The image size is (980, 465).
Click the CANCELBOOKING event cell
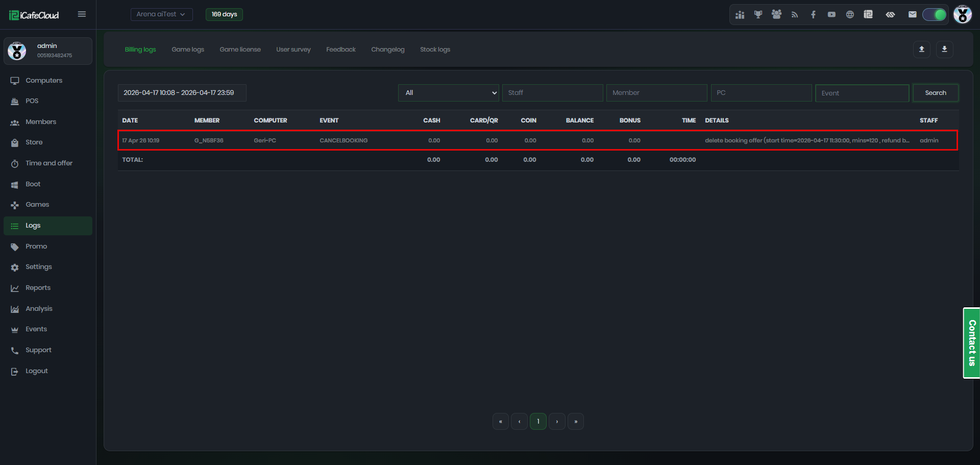[x=344, y=140]
